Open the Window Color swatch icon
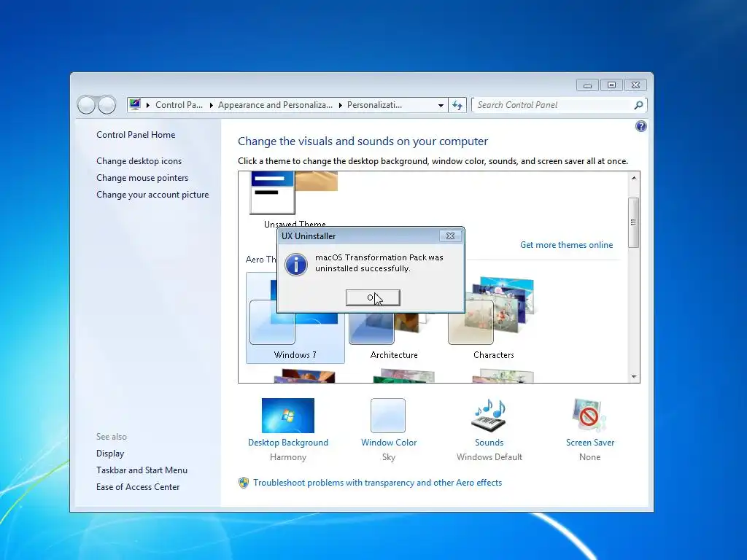 point(388,415)
